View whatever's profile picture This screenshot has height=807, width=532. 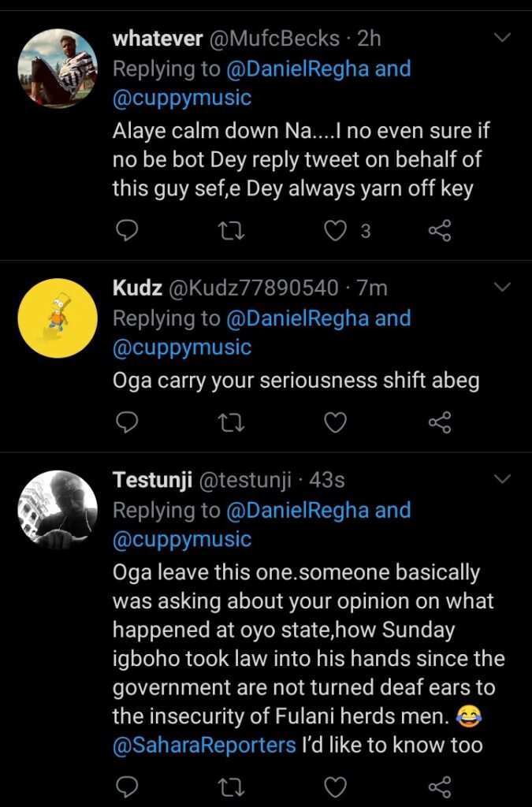[x=57, y=69]
